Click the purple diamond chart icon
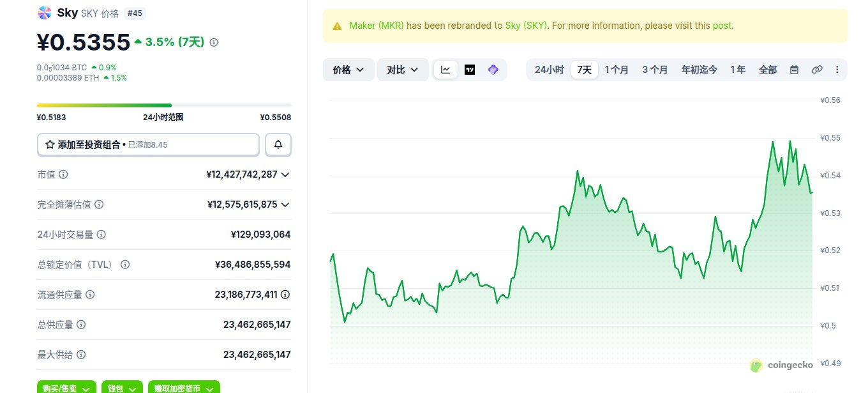 (493, 70)
